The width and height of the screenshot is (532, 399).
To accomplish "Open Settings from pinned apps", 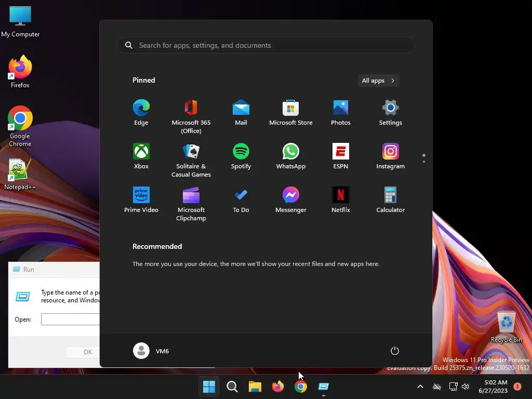I will [391, 113].
